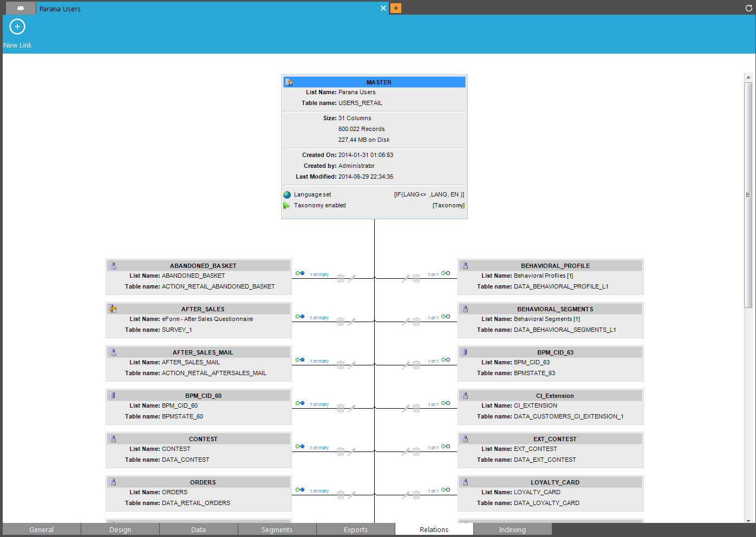Click the '1 on 1' link for LOYALTY_CARD
Viewport: 756px width, 537px height.
(x=433, y=491)
